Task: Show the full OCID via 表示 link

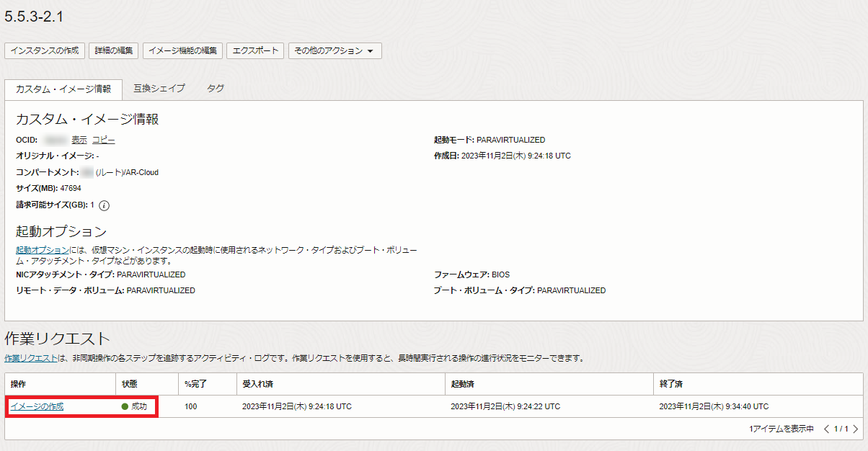Action: (x=79, y=140)
